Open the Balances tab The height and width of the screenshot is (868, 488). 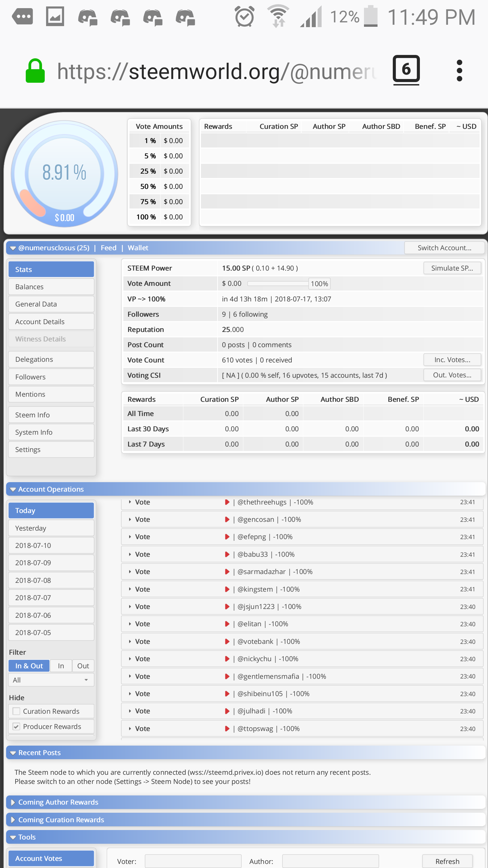(x=51, y=287)
